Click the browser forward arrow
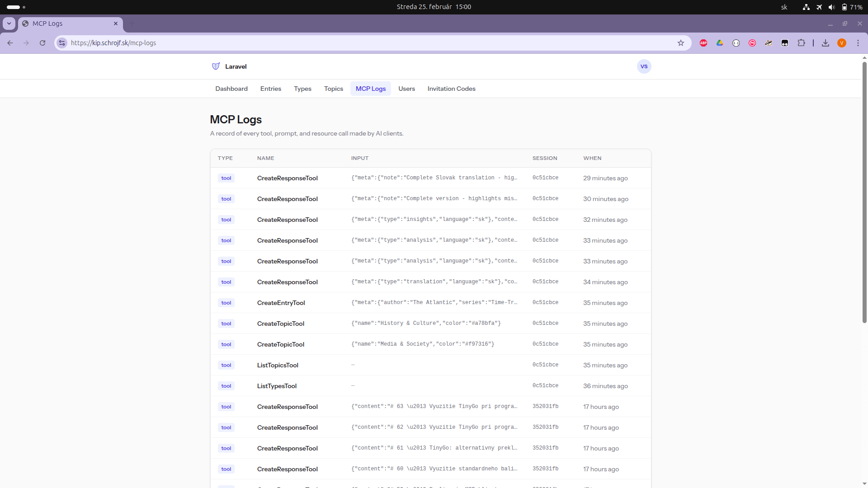Viewport: 868px width, 488px height. click(x=26, y=43)
